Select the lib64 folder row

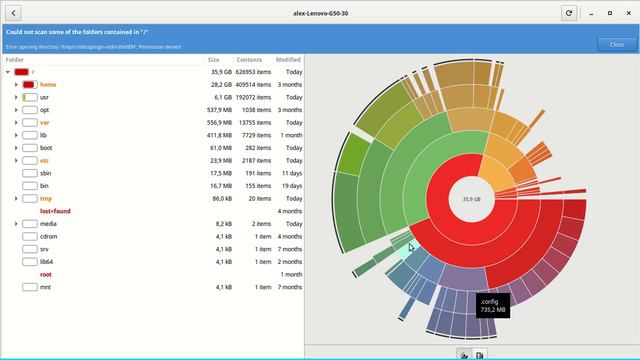pos(153,262)
